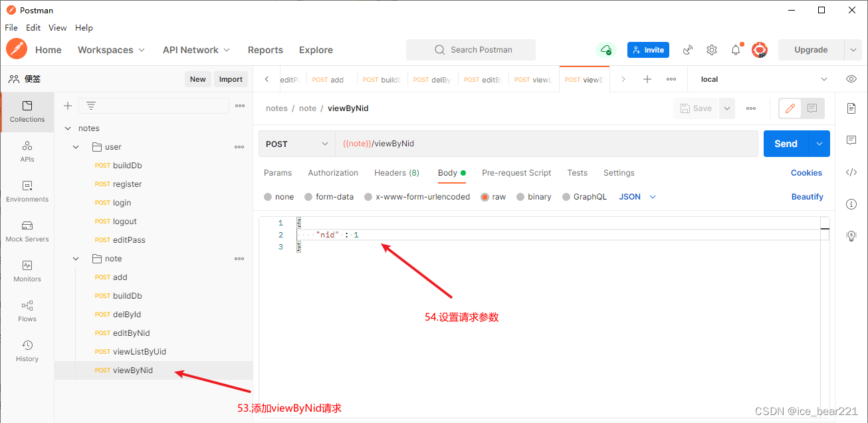Viewport: 868px width, 423px height.
Task: Open the POST method dropdown
Action: coord(297,144)
